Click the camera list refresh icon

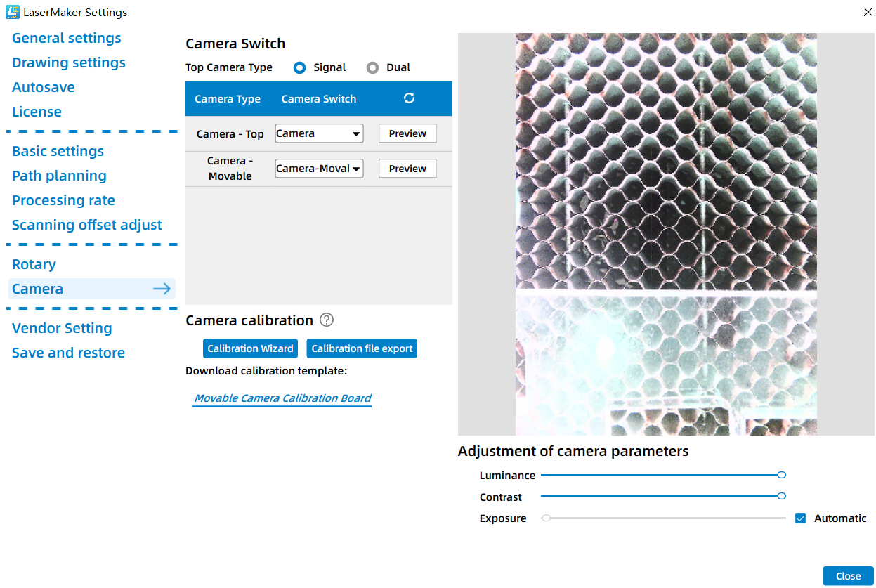410,98
